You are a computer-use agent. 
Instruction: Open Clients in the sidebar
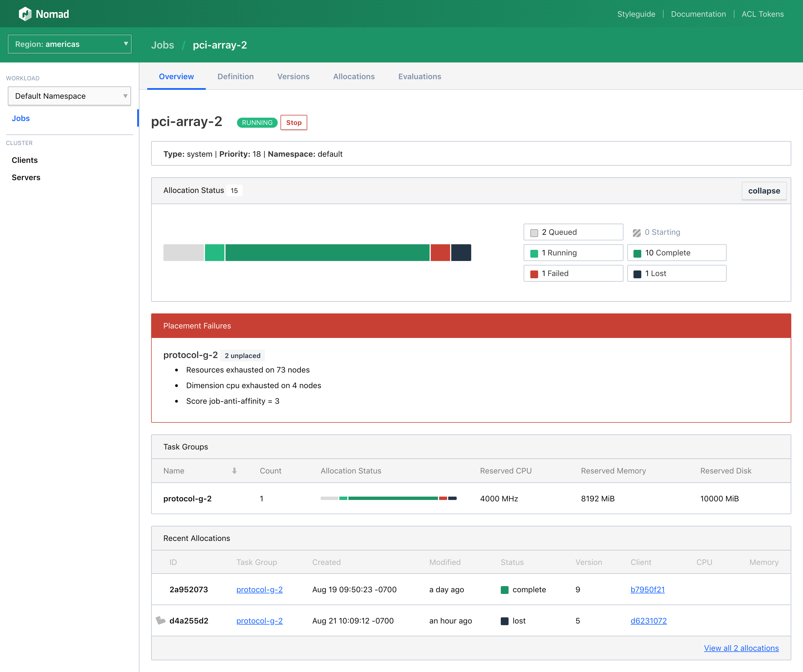coord(25,160)
